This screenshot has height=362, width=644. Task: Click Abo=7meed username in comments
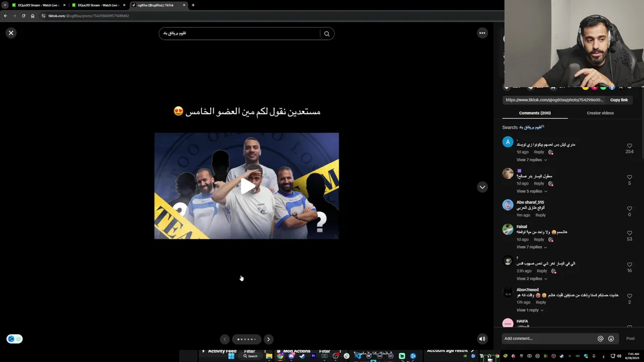(x=527, y=290)
